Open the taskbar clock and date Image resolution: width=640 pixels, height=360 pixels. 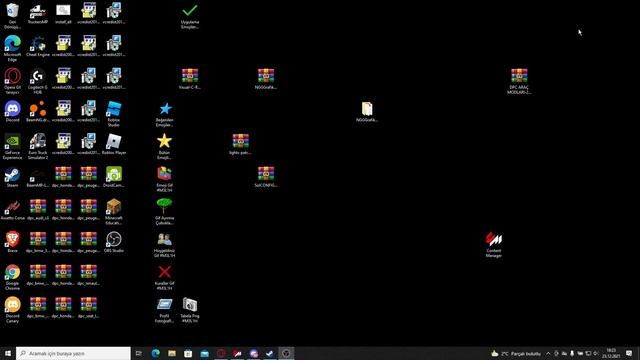pyautogui.click(x=611, y=353)
